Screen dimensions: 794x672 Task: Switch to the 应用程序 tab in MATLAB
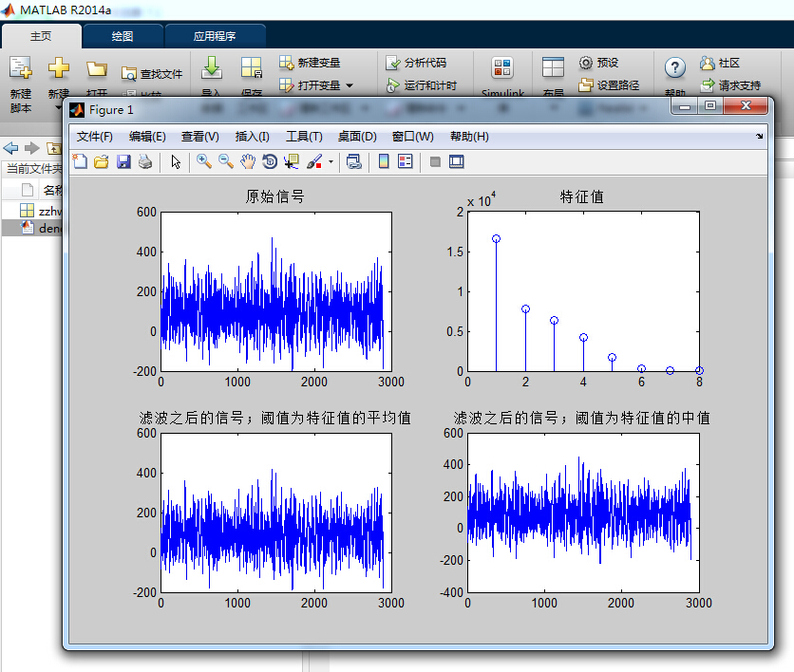tap(215, 36)
